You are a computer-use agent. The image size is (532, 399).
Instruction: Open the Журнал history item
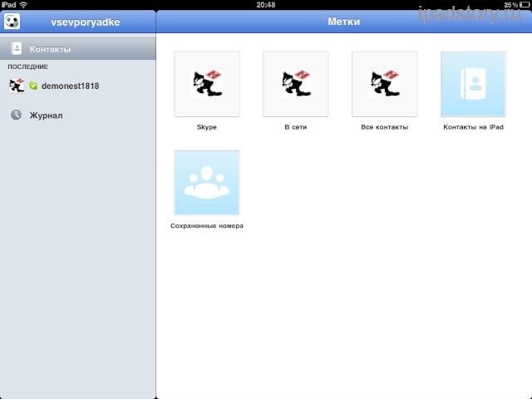pos(78,116)
